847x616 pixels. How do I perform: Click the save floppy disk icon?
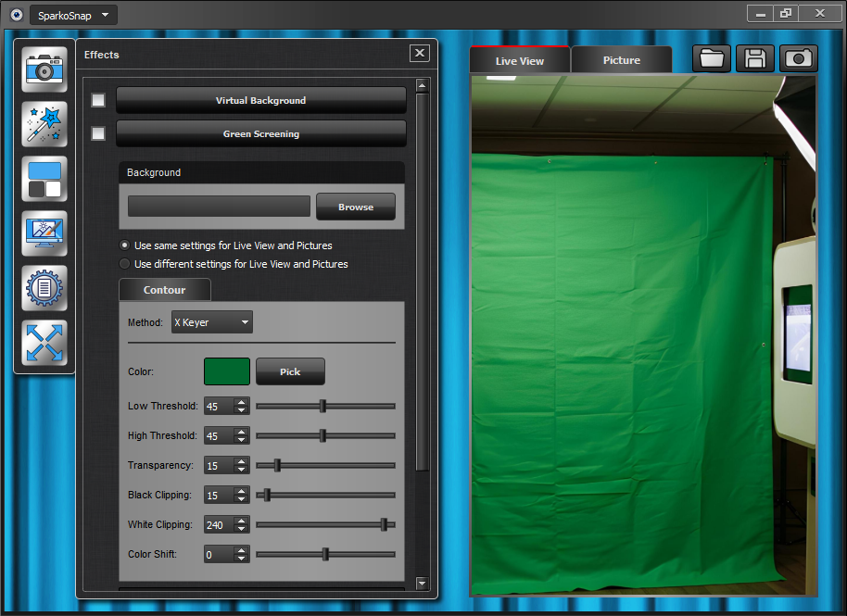pyautogui.click(x=755, y=59)
